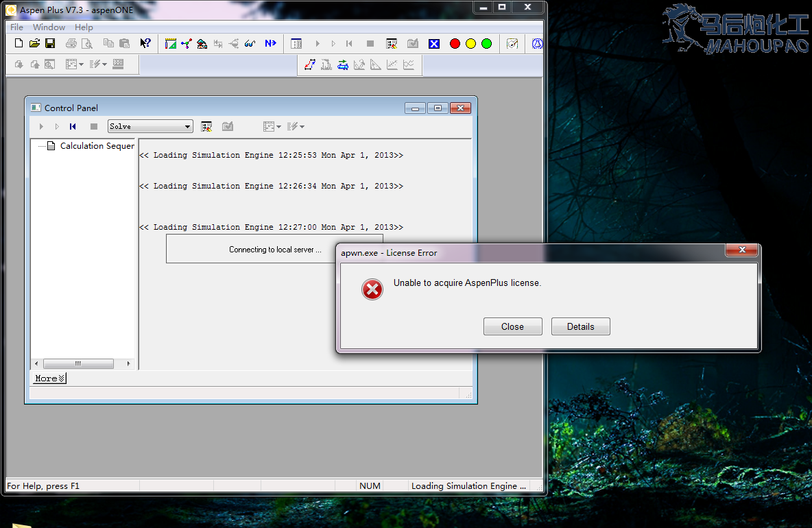
Task: Click the blue X icon in main toolbar
Action: click(434, 43)
